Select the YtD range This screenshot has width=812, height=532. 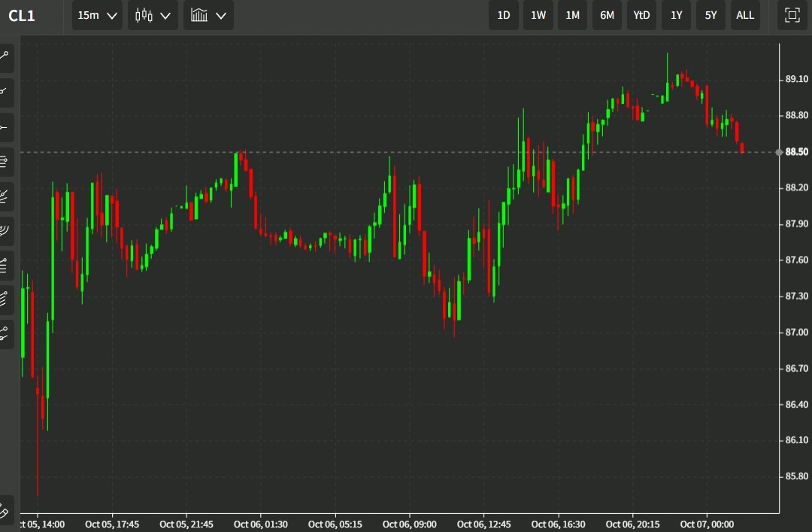click(641, 15)
